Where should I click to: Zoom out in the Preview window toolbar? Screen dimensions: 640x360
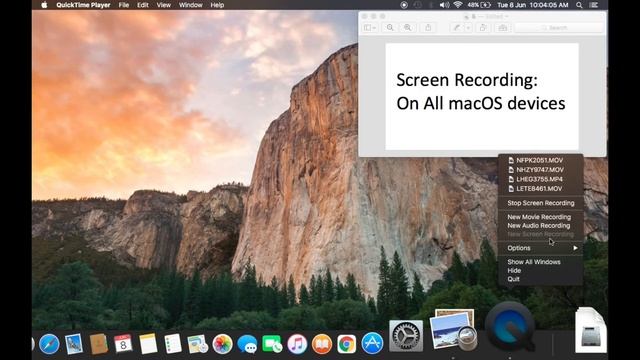(x=390, y=27)
